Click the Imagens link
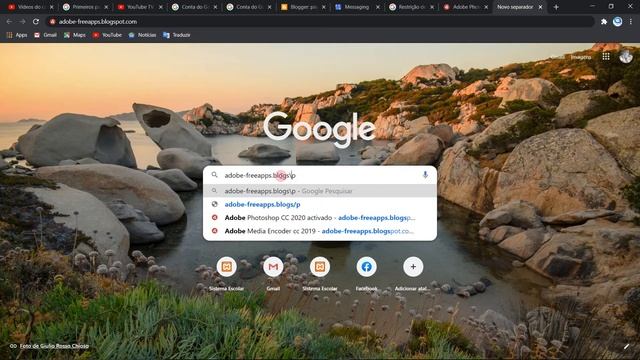 (580, 57)
